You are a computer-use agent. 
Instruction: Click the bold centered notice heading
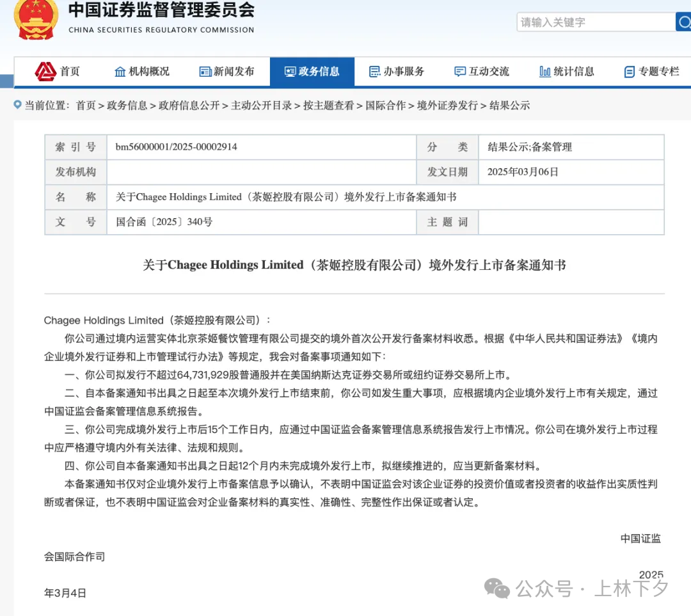point(354,265)
